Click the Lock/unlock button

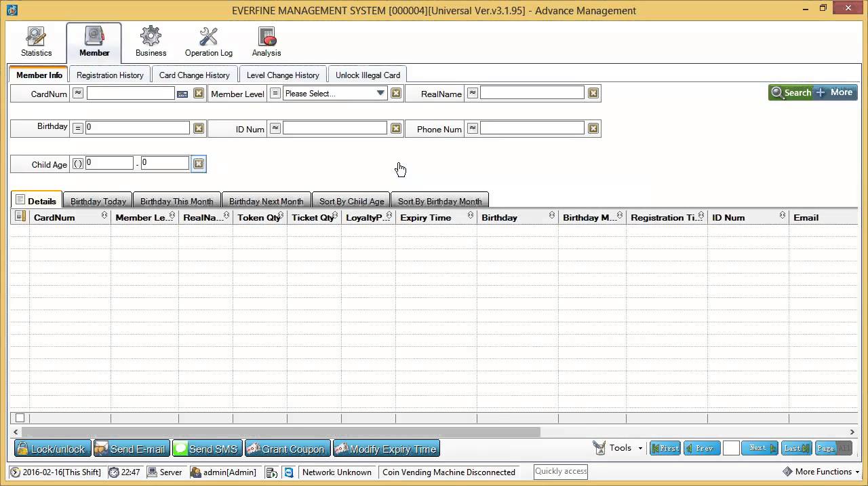pyautogui.click(x=52, y=449)
